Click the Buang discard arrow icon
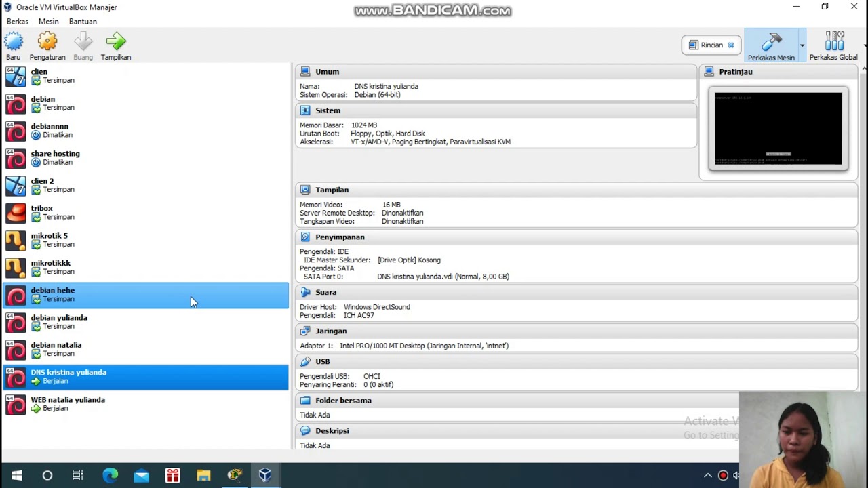Viewport: 868px width, 488px height. 83,42
